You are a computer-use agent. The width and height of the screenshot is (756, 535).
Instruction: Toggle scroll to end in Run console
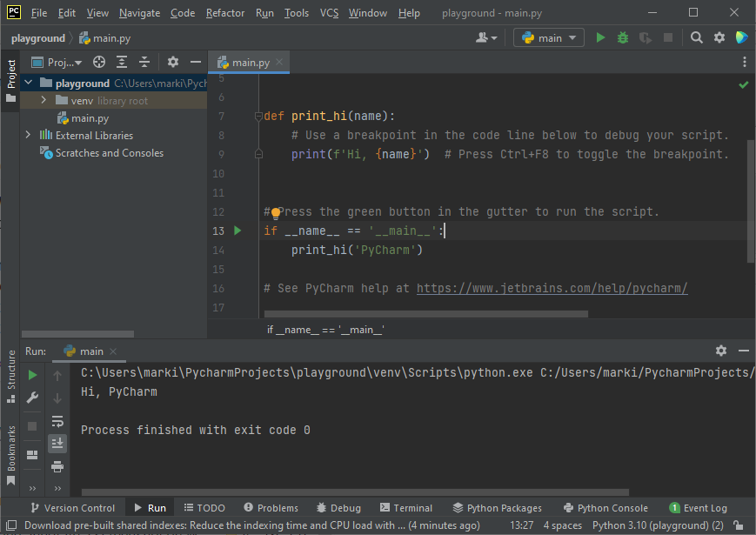click(x=57, y=443)
